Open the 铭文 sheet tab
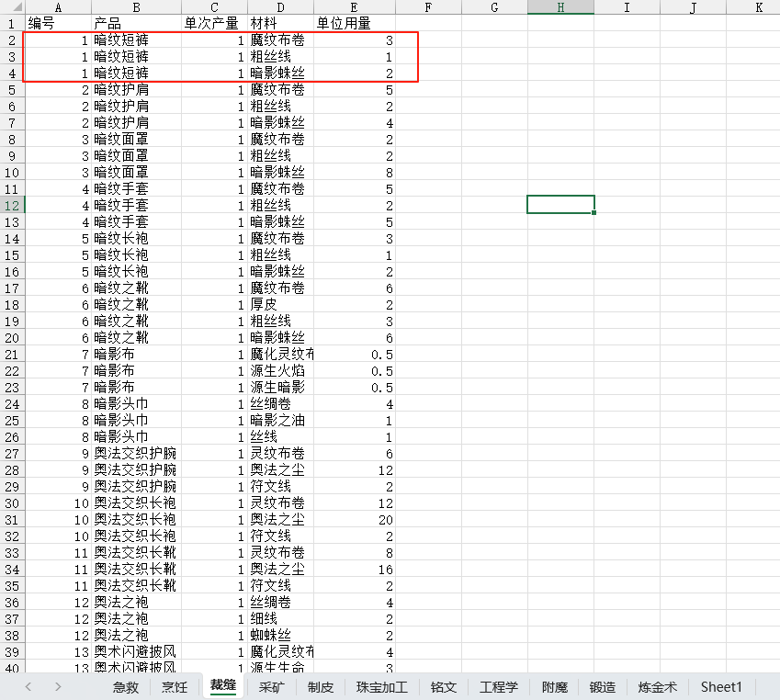780x700 pixels. [443, 687]
